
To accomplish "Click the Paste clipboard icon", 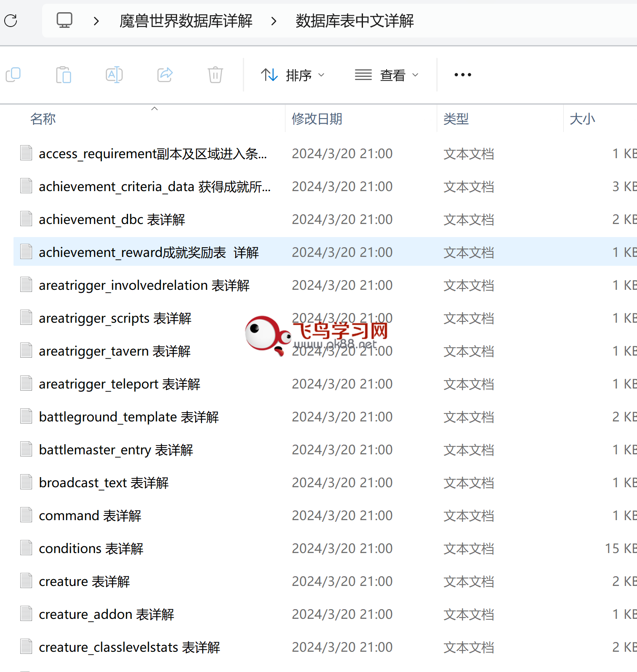I will pos(64,75).
